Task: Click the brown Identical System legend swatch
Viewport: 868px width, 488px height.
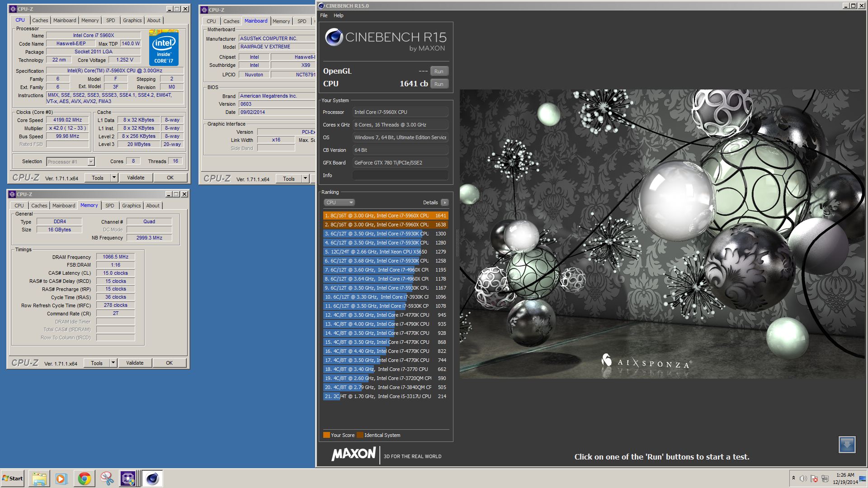Action: click(x=360, y=435)
